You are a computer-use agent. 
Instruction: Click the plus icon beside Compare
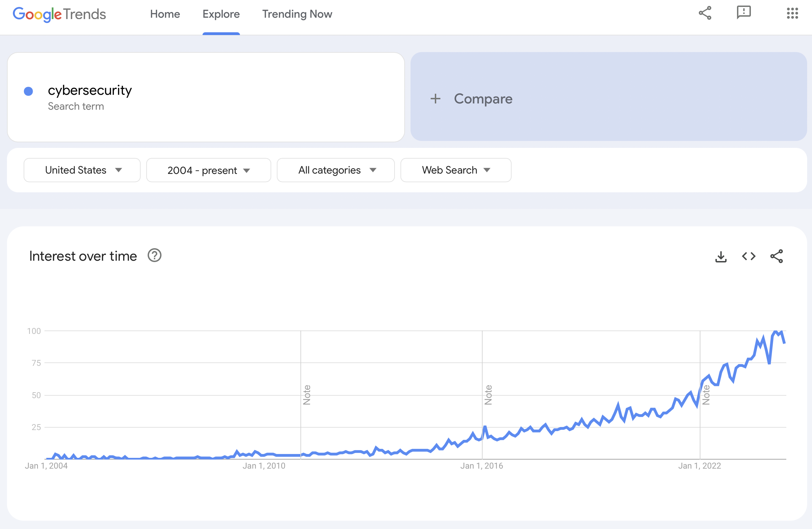pos(435,99)
